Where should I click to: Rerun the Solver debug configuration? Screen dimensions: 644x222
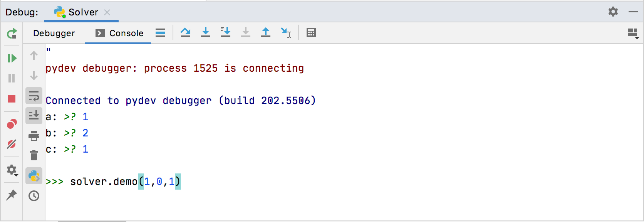tap(12, 34)
